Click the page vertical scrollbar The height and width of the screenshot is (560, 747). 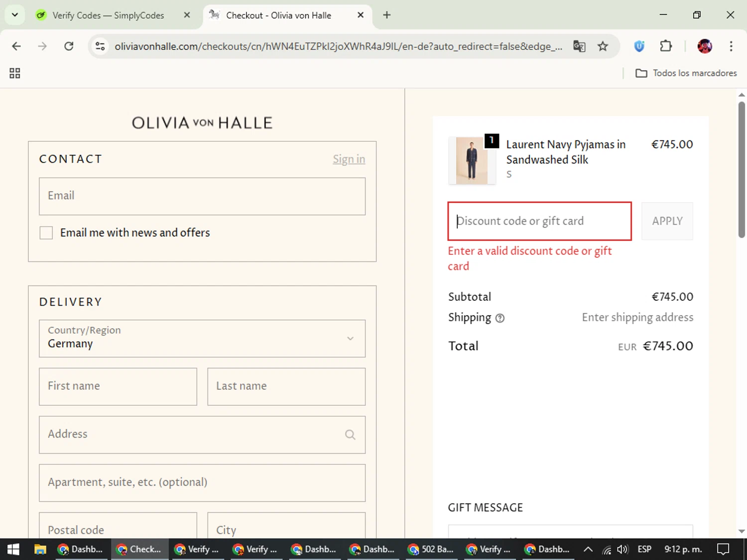pyautogui.click(x=742, y=169)
